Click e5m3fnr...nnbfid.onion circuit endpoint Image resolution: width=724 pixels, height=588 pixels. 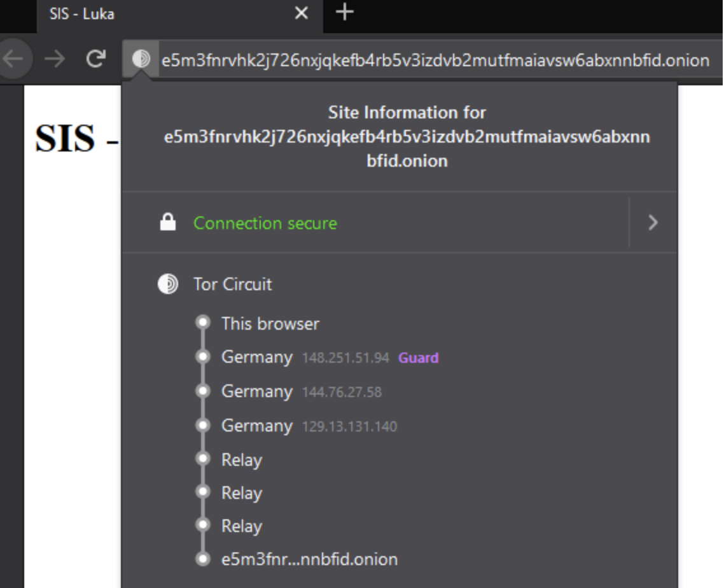click(309, 559)
